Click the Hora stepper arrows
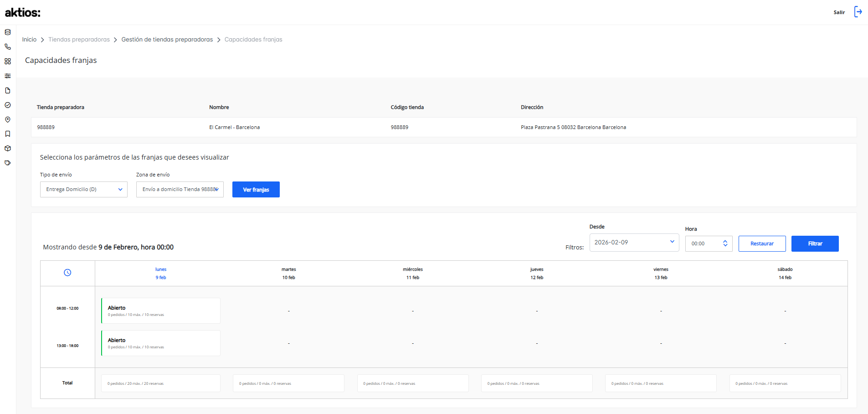This screenshot has height=414, width=868. (725, 243)
